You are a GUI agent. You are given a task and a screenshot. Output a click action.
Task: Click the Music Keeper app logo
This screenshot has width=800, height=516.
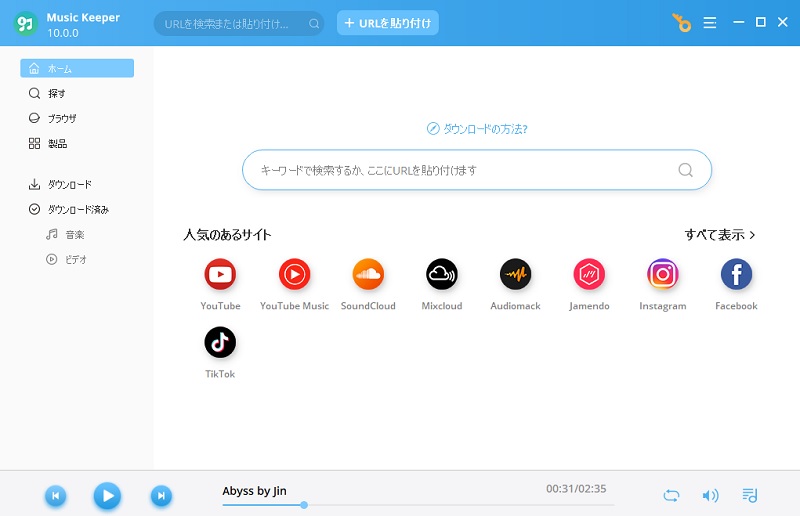[x=26, y=23]
